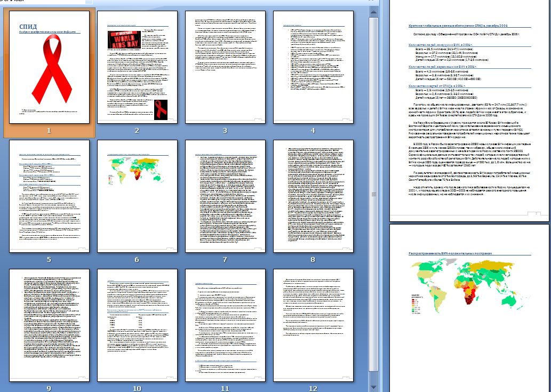The width and height of the screenshot is (551, 392).
Task: Click the line 'Женщин — 17,7 миллиона'
Action: click(x=446, y=57)
